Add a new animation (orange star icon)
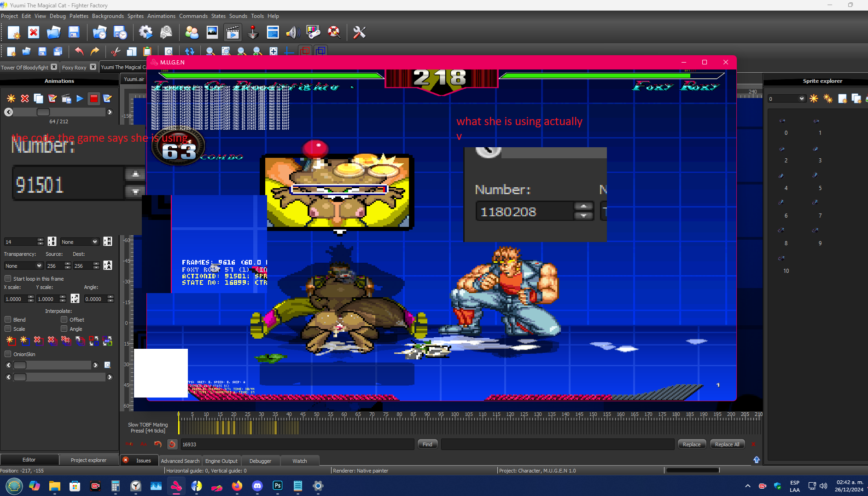 coord(11,98)
